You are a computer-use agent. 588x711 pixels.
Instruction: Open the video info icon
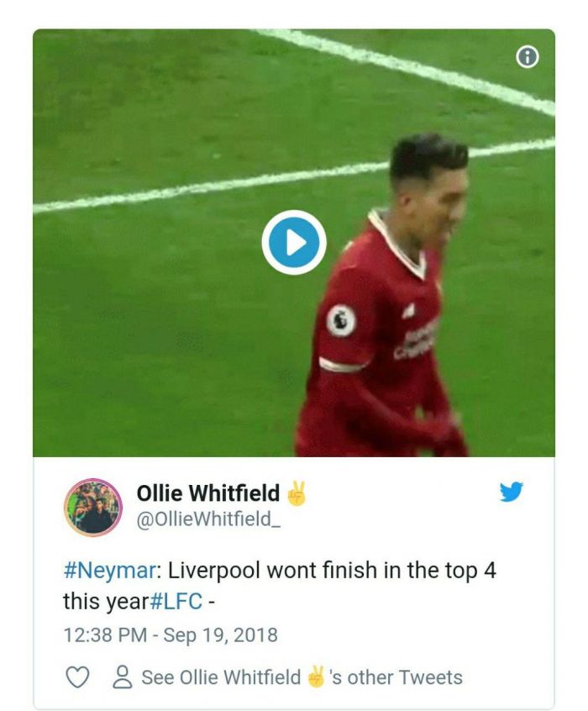(528, 57)
